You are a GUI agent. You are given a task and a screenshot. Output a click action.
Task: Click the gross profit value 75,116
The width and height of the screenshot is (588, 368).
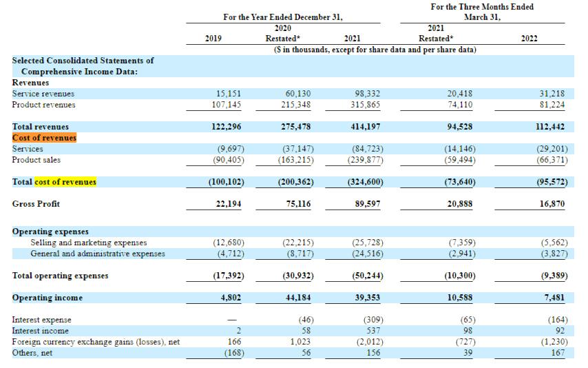299,204
